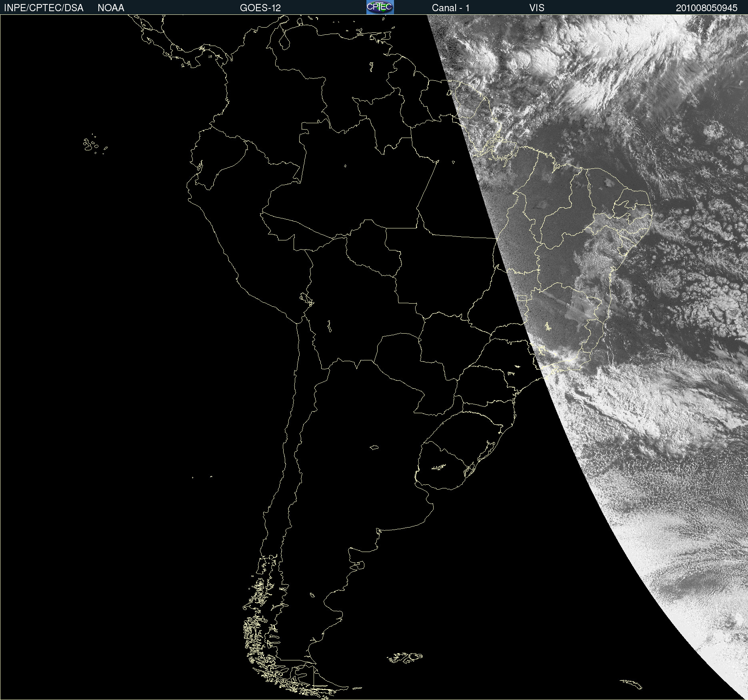Click the GOES-12 satellite label

coord(260,8)
